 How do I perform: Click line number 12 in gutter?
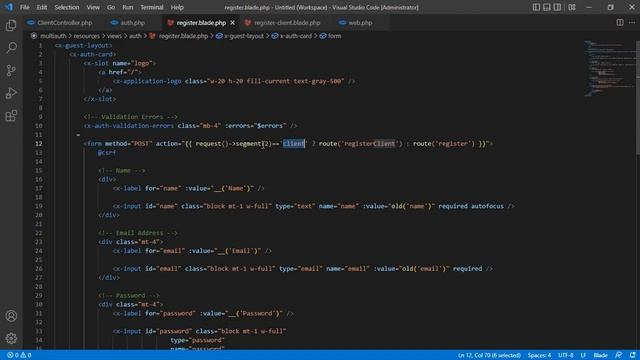coord(38,144)
